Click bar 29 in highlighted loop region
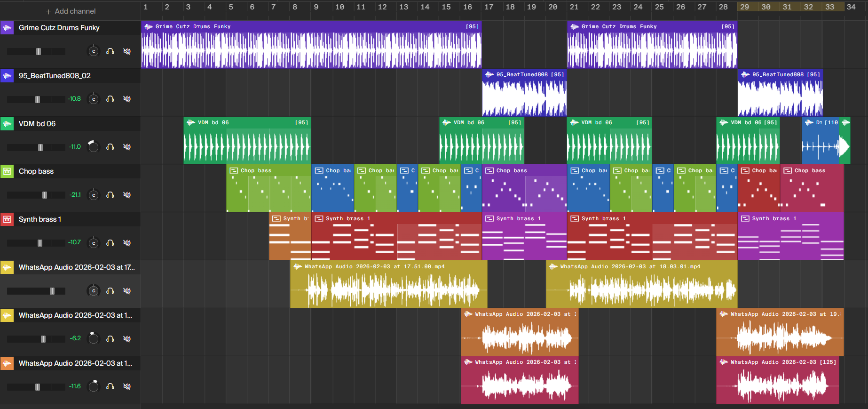868x409 pixels. (x=744, y=7)
